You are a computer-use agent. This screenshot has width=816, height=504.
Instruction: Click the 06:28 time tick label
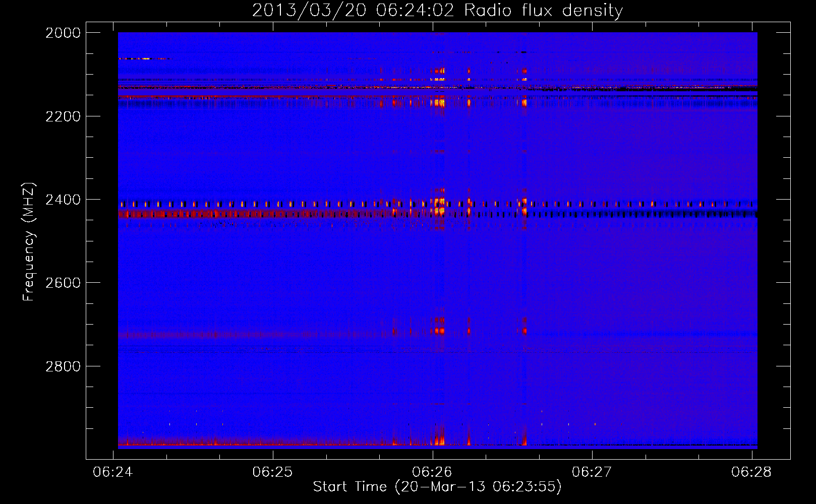click(x=751, y=472)
